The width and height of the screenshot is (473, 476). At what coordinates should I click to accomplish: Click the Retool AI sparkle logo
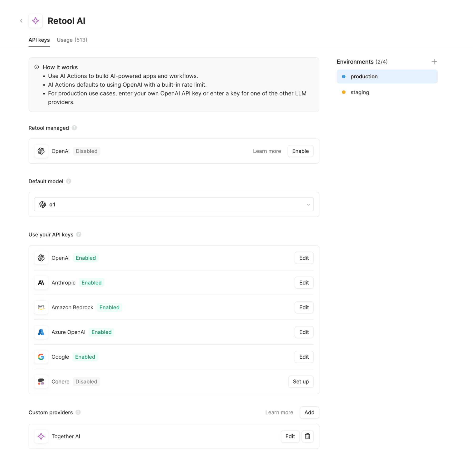(35, 21)
